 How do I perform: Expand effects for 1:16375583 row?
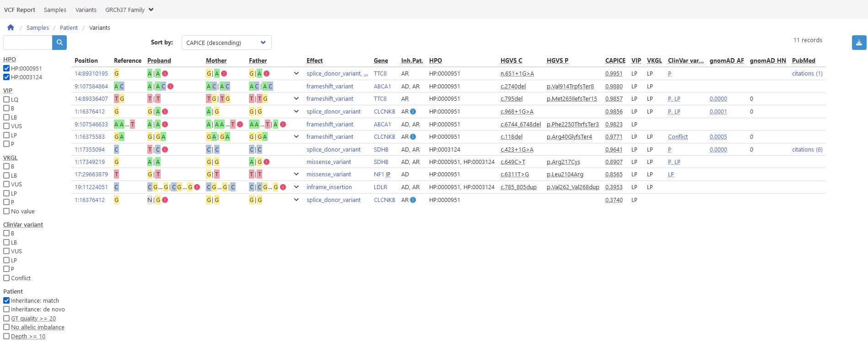point(296,136)
